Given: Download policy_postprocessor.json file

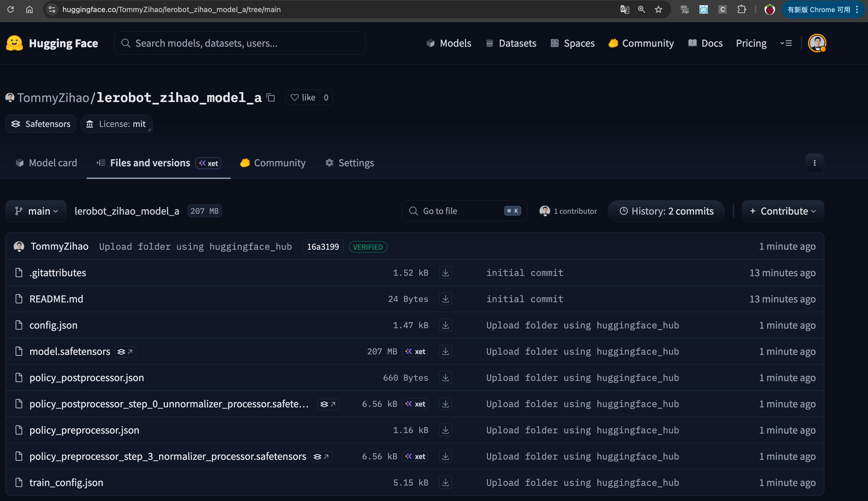Looking at the screenshot, I should click(x=445, y=377).
